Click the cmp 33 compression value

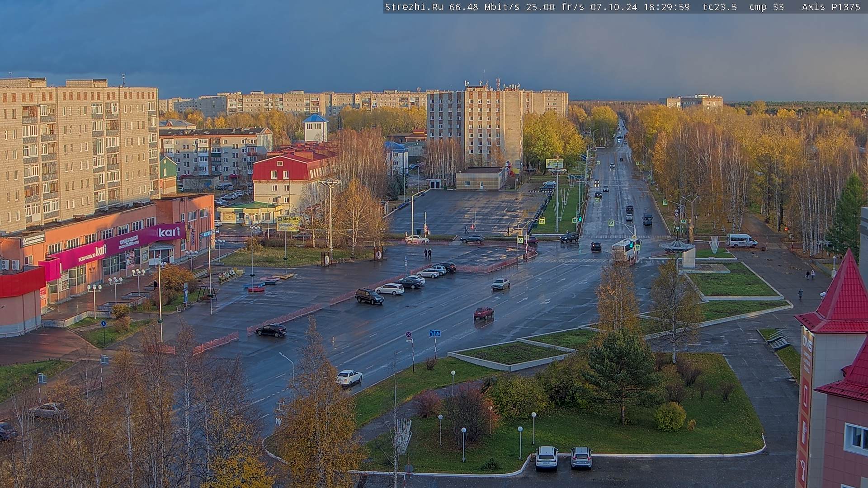767,7
